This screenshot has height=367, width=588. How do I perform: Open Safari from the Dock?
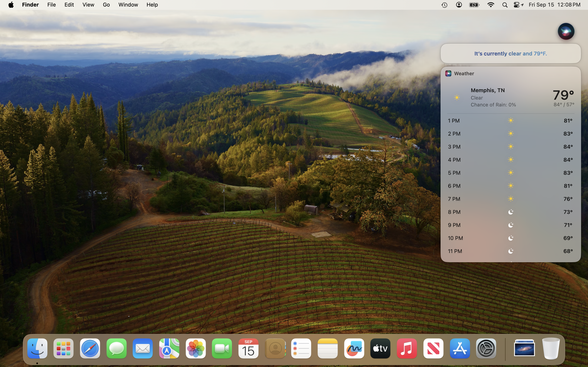pyautogui.click(x=90, y=349)
